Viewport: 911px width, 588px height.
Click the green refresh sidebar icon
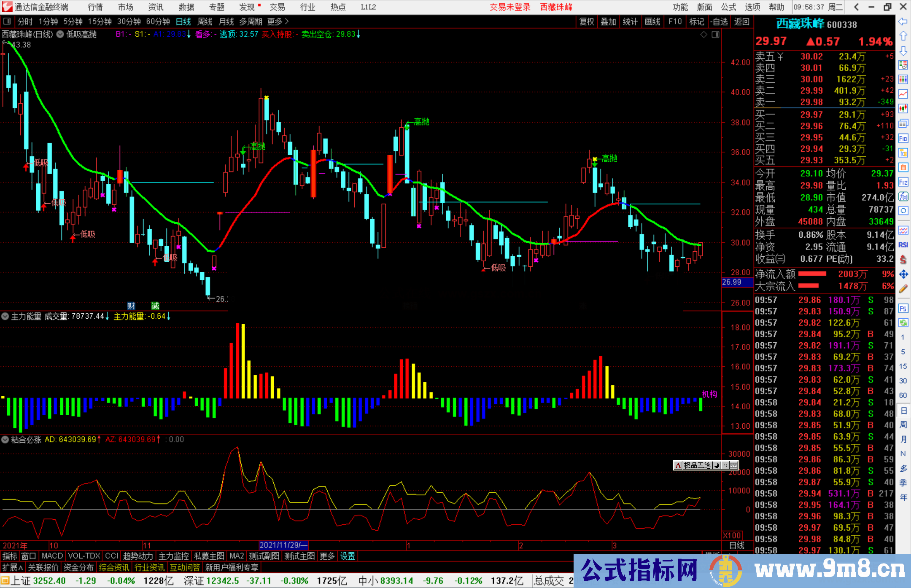[x=903, y=323]
